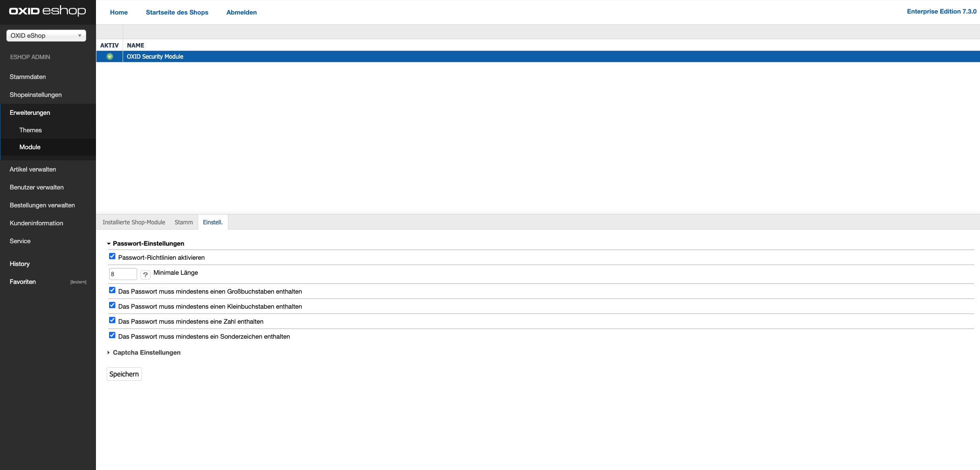Click the Abmelden link
This screenshot has width=980, height=470.
point(241,13)
